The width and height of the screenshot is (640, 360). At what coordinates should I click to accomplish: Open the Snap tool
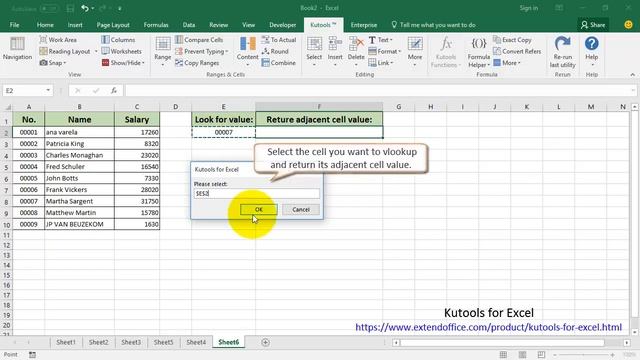pos(53,63)
